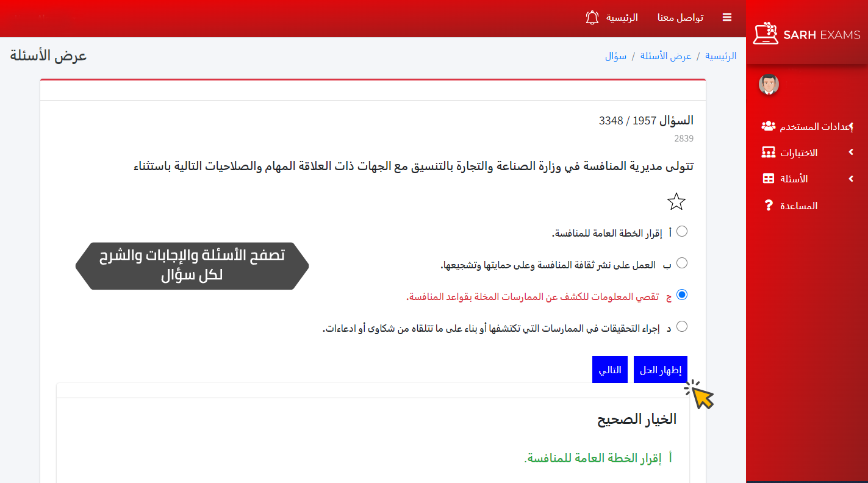Expand the الأسئلة submenu chevron
The image size is (868, 483).
click(851, 179)
